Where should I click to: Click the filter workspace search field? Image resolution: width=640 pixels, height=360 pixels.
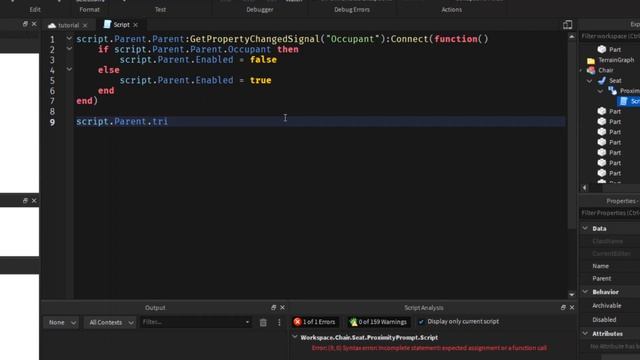pos(610,36)
